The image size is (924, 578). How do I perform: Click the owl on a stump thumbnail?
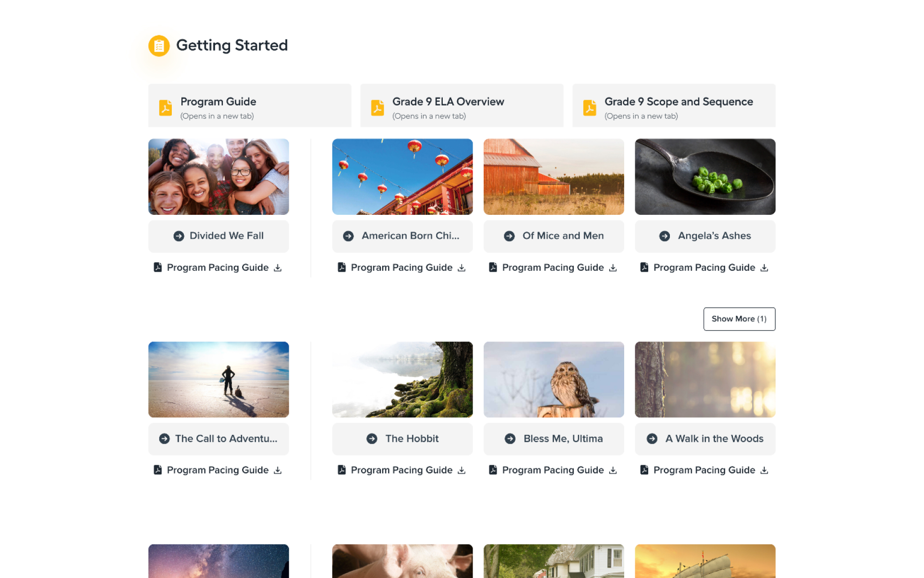pos(553,380)
